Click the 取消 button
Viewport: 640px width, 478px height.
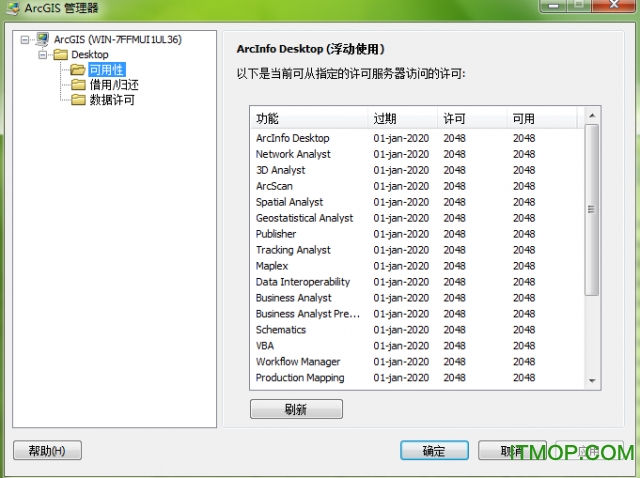pyautogui.click(x=512, y=451)
